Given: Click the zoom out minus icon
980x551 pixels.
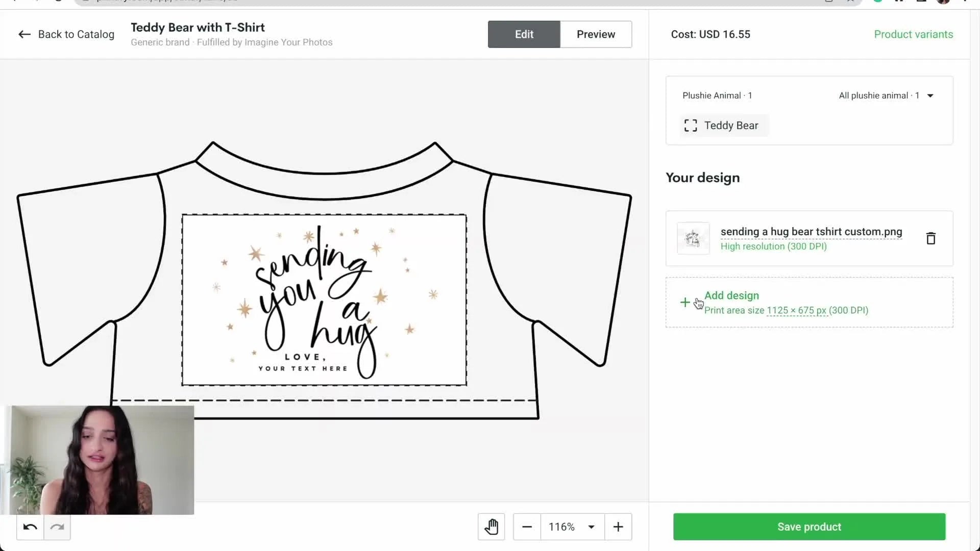Looking at the screenshot, I should [527, 527].
